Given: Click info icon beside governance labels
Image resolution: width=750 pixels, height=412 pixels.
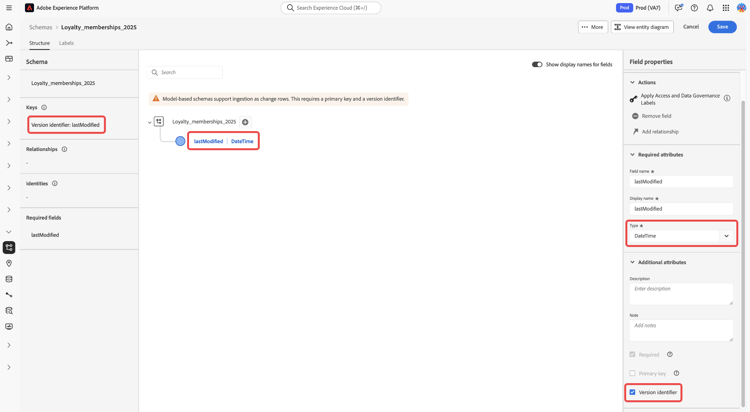Looking at the screenshot, I should 727,98.
